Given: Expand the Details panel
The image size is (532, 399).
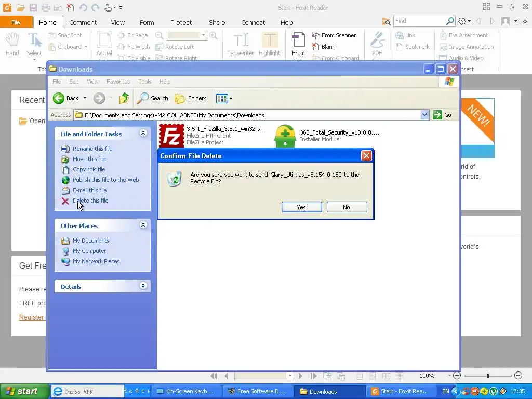Looking at the screenshot, I should (x=143, y=286).
